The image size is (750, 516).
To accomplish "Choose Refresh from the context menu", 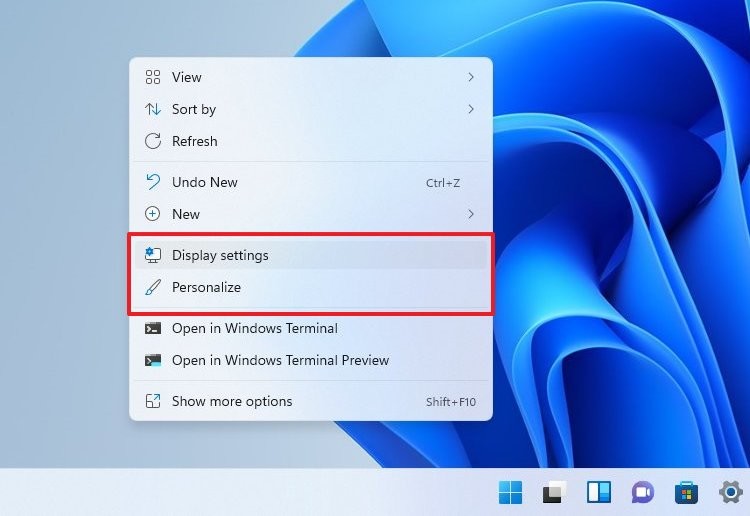I will (311, 141).
